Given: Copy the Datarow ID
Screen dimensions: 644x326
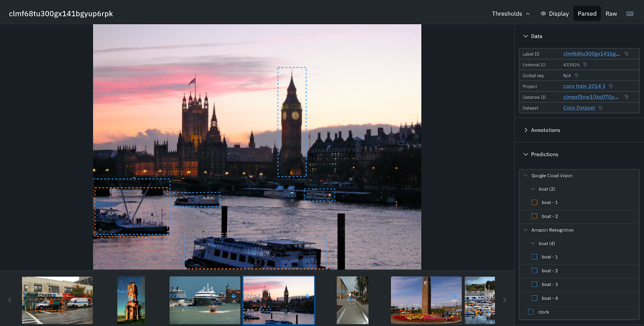Looking at the screenshot, I should 626,97.
